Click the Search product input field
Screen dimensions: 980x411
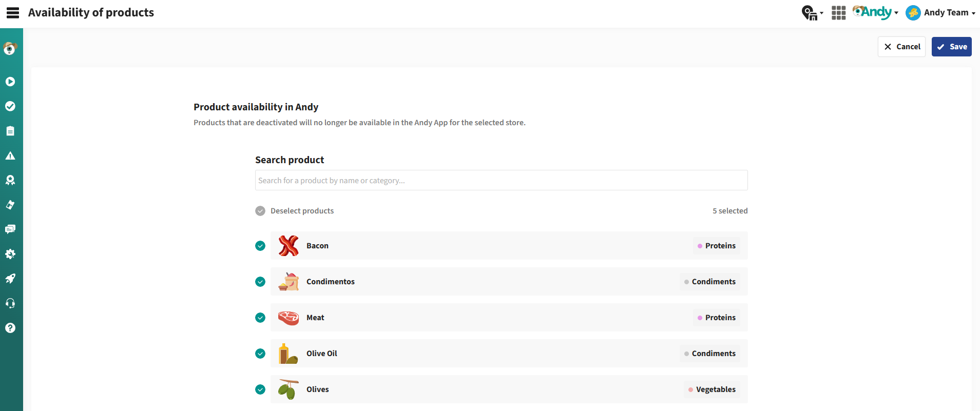(x=501, y=181)
